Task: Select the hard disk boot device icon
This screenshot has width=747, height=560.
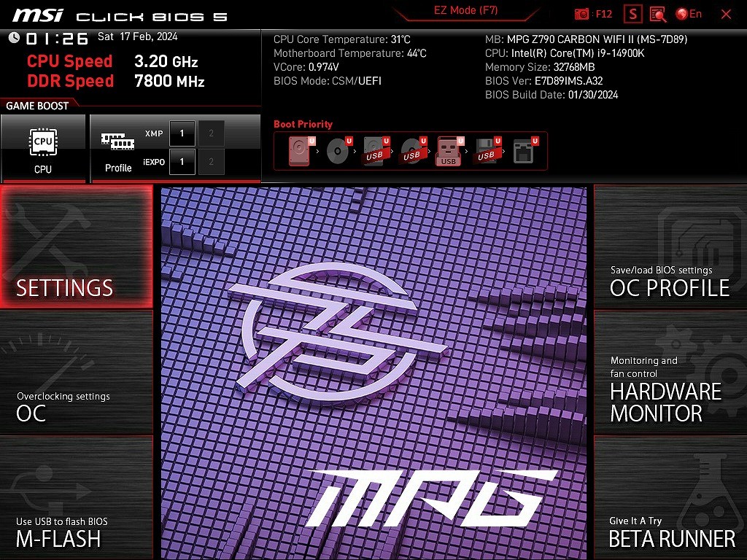Action: coord(301,150)
